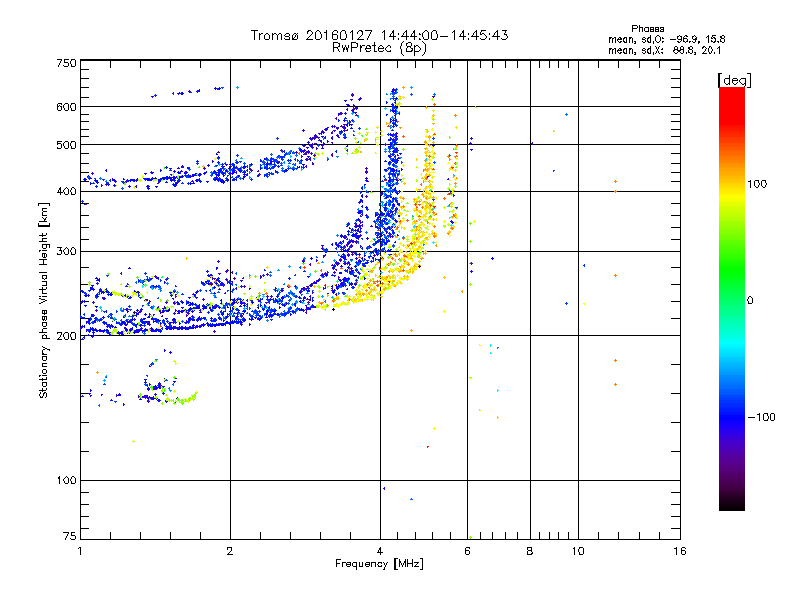The height and width of the screenshot is (600, 800).
Task: Click the x-axis tick label '10'
Action: (x=578, y=551)
